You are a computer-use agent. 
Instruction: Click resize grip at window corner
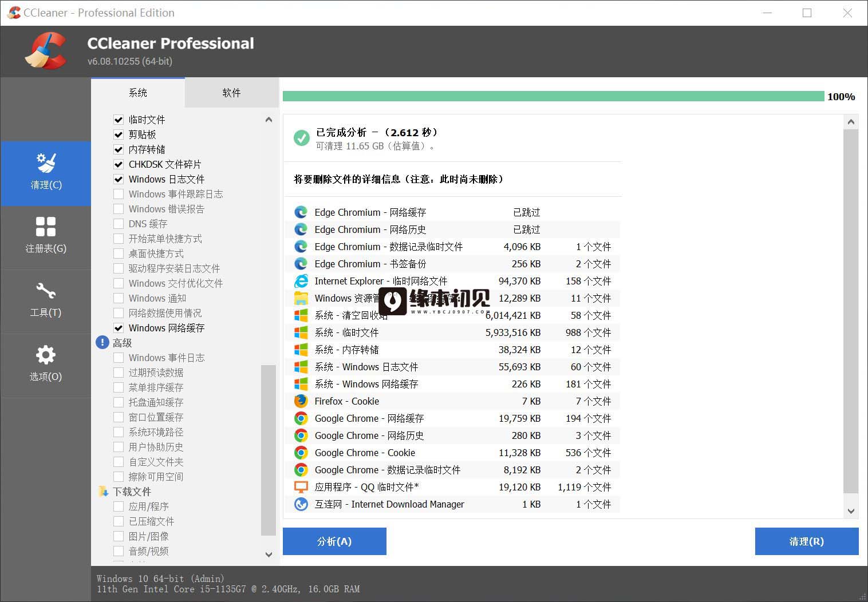[x=862, y=596]
